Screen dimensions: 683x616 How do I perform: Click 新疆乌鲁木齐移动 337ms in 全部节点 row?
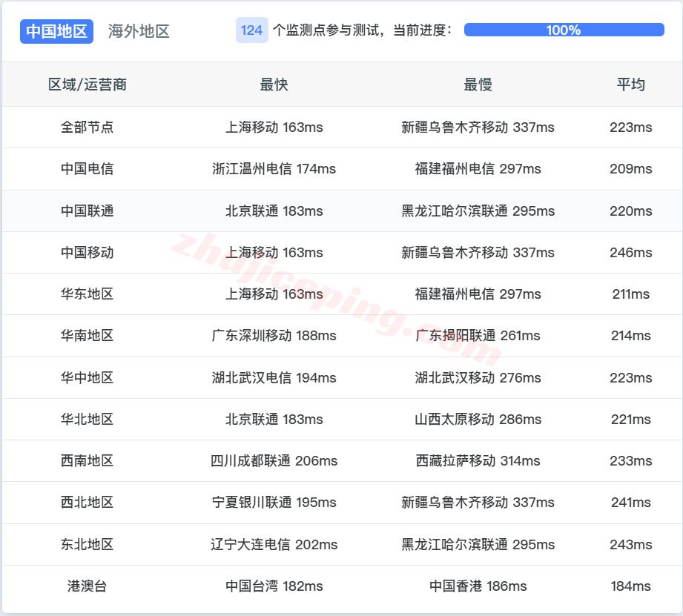478,127
